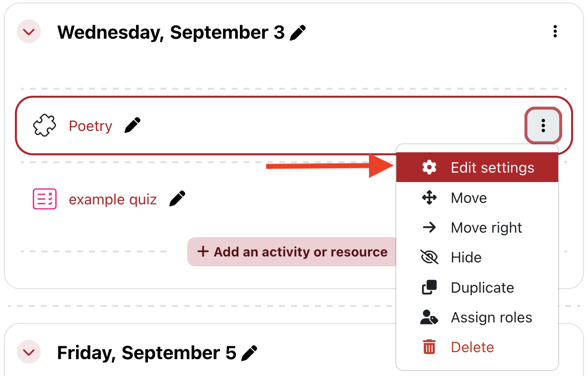Screen dimensions: 588x376
Task: Click the quiz icon next to example quiz
Action: [x=44, y=199]
